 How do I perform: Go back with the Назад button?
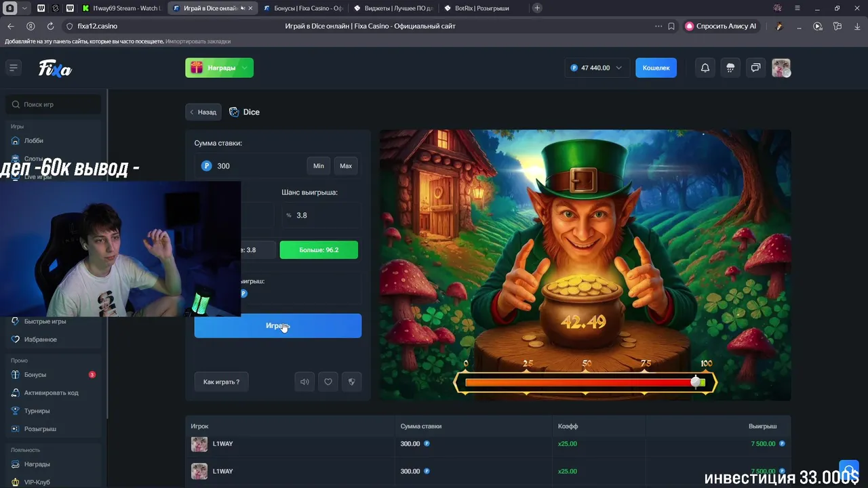[x=203, y=112]
